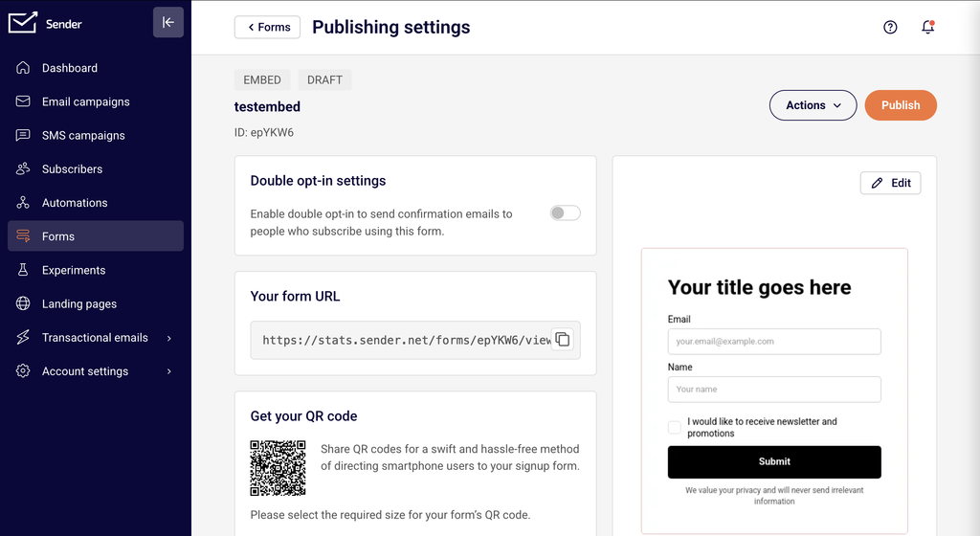
Task: Click the Get your QR code heading
Action: click(x=303, y=416)
